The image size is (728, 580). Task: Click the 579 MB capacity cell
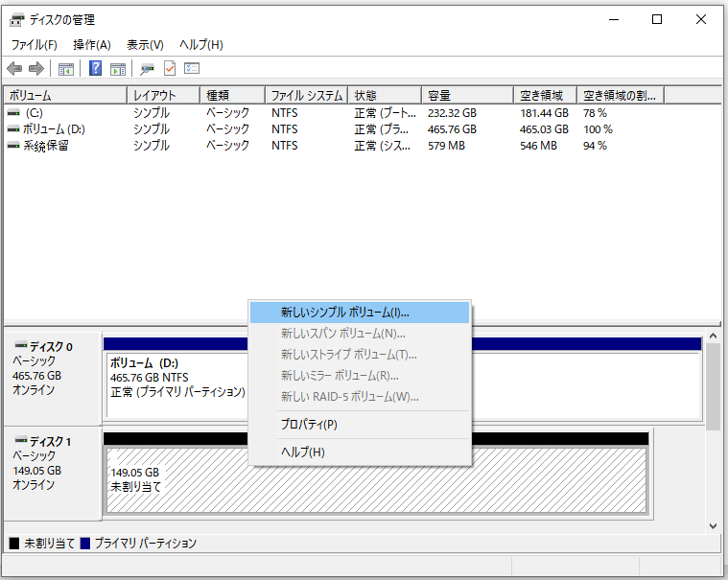(446, 146)
